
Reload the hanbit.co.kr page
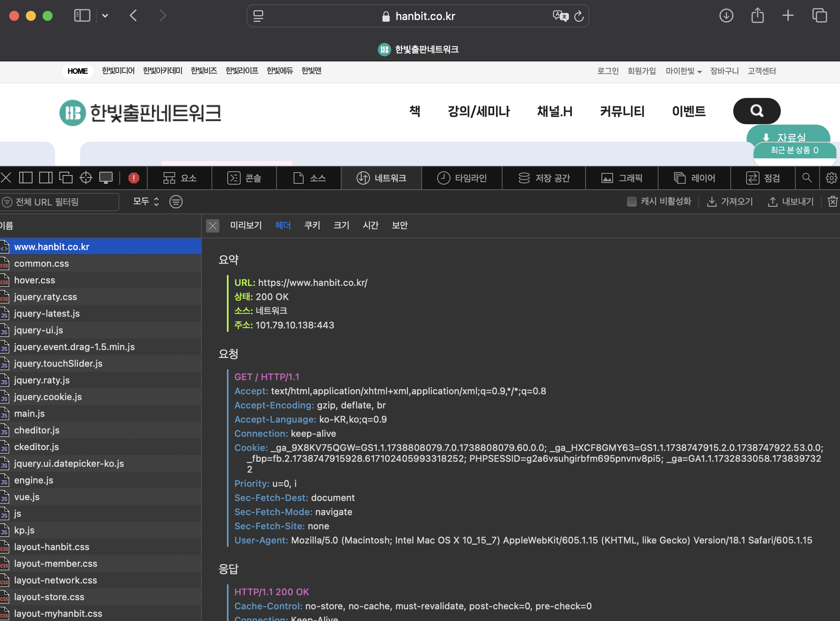[579, 16]
